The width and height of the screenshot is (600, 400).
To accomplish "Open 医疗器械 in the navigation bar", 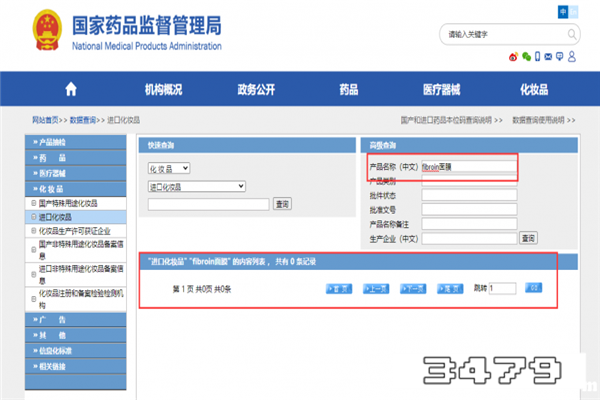I will tap(441, 90).
